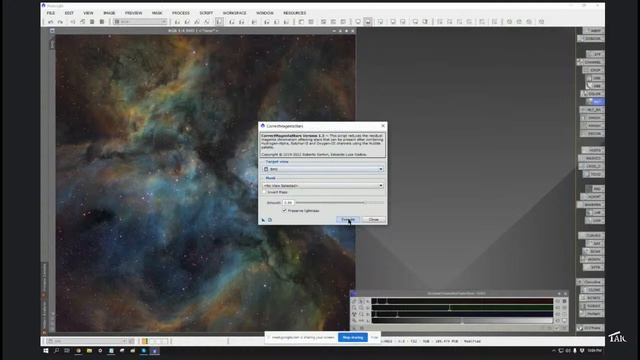Open the view dropdown in the bottom-left status bar
The height and width of the screenshot is (360, 640).
click(87, 341)
